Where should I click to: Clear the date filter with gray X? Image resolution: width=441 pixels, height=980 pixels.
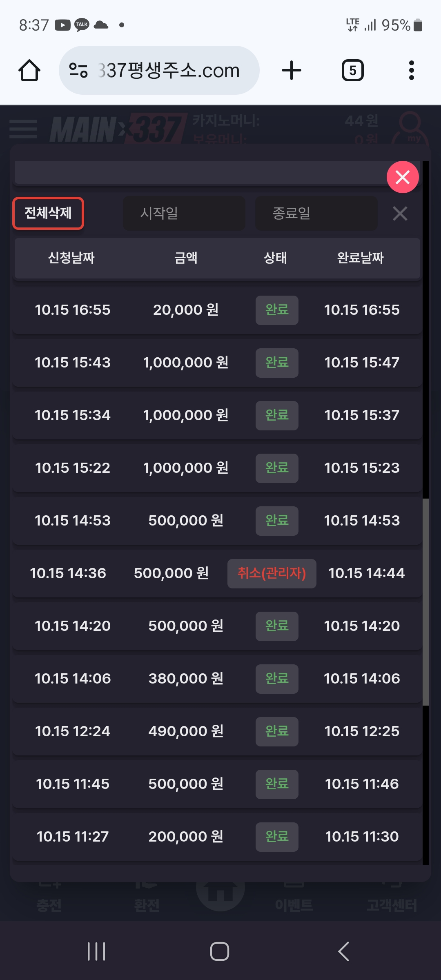[x=400, y=214]
